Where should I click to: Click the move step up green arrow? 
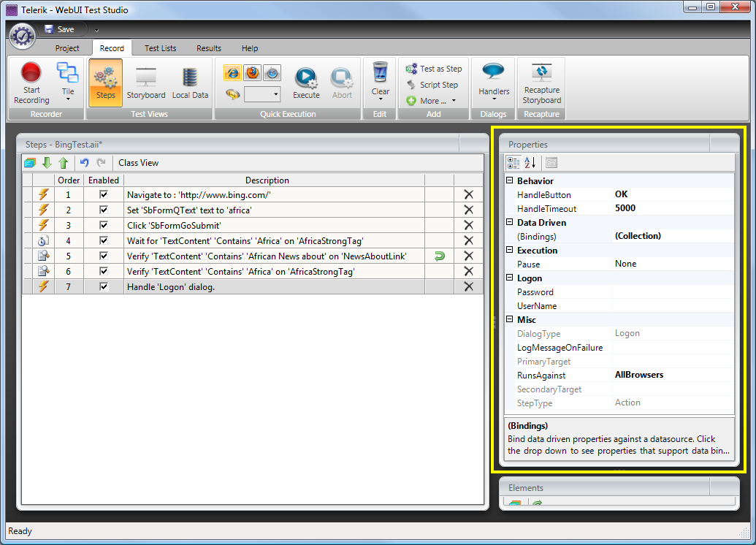63,163
